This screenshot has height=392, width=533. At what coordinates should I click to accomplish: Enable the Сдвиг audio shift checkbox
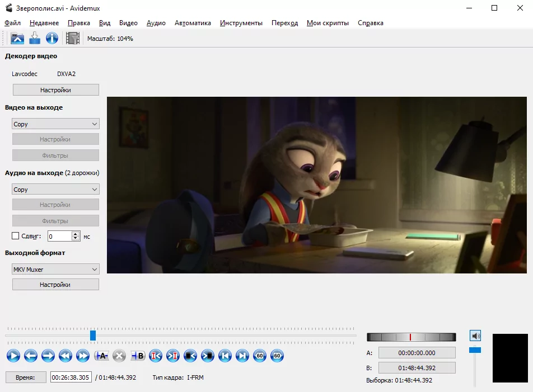pos(15,236)
